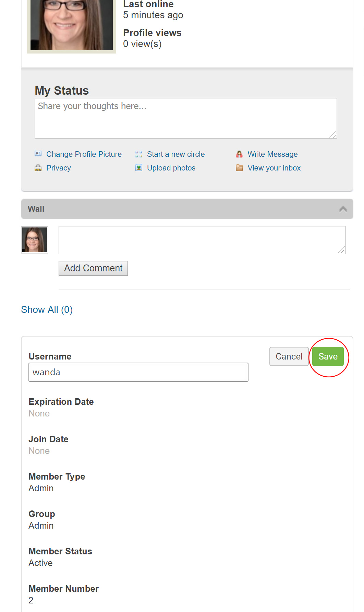Open the View your inbox folder icon
The image size is (364, 612).
tap(239, 168)
